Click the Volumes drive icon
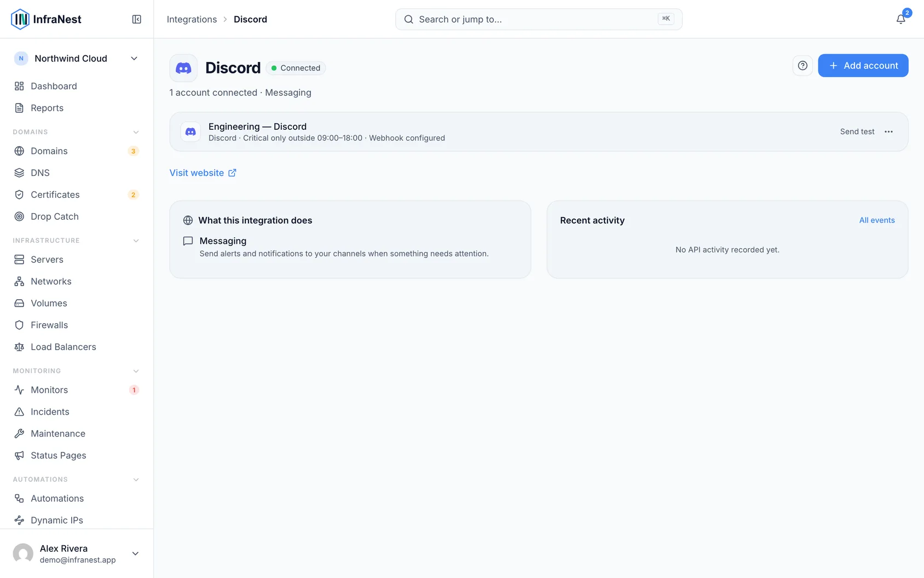 pyautogui.click(x=19, y=303)
